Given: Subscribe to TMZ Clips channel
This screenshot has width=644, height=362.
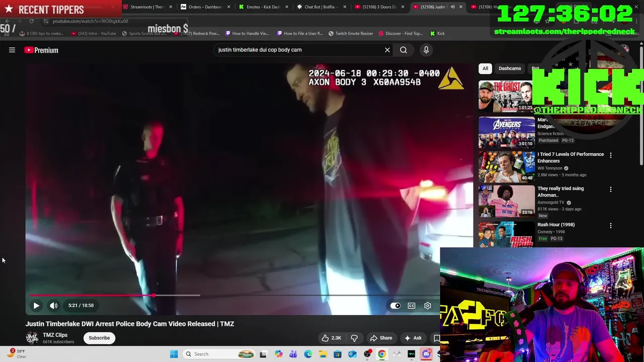Looking at the screenshot, I should (x=99, y=338).
